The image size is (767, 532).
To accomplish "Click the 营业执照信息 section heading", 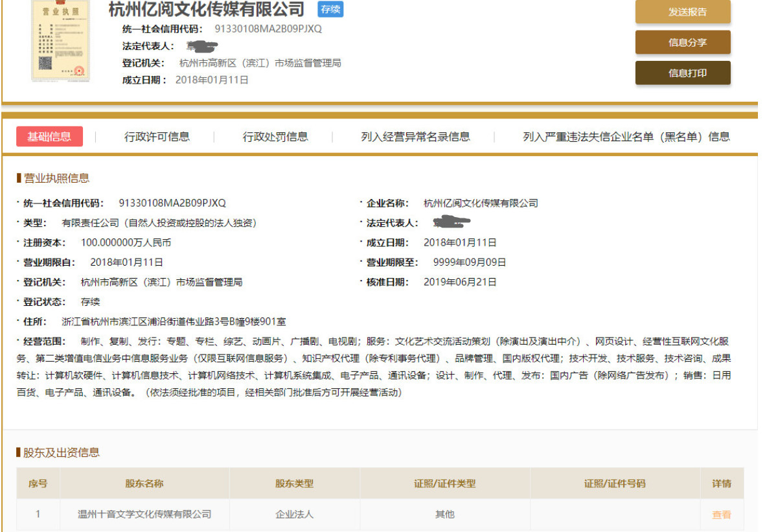I will point(56,178).
